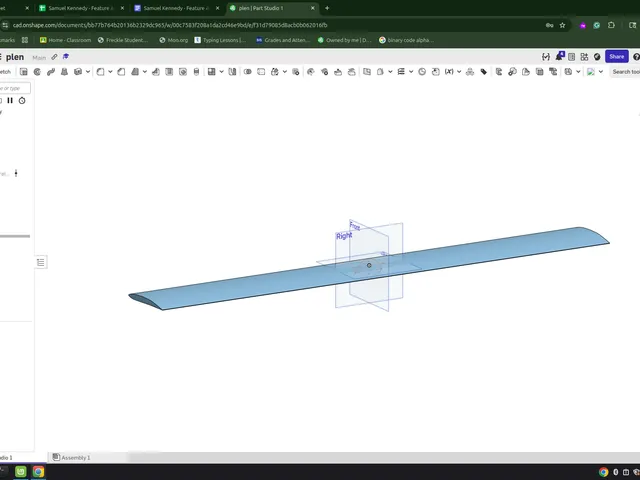Click the Share button

tap(617, 57)
